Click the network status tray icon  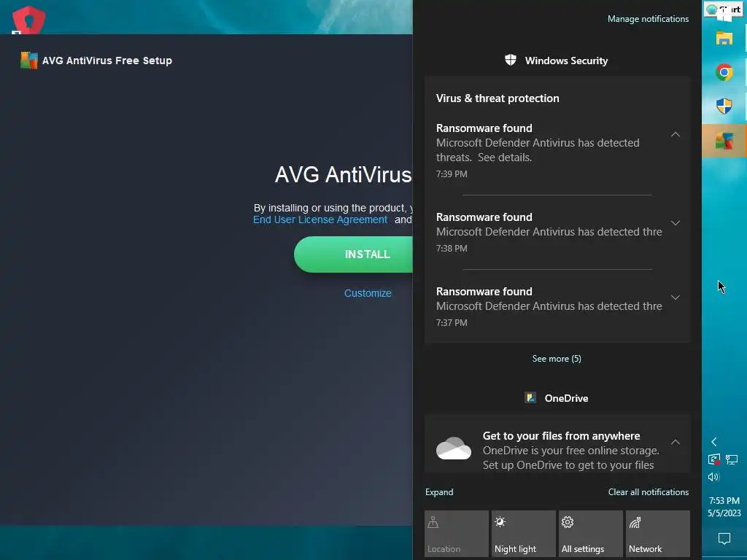(732, 459)
